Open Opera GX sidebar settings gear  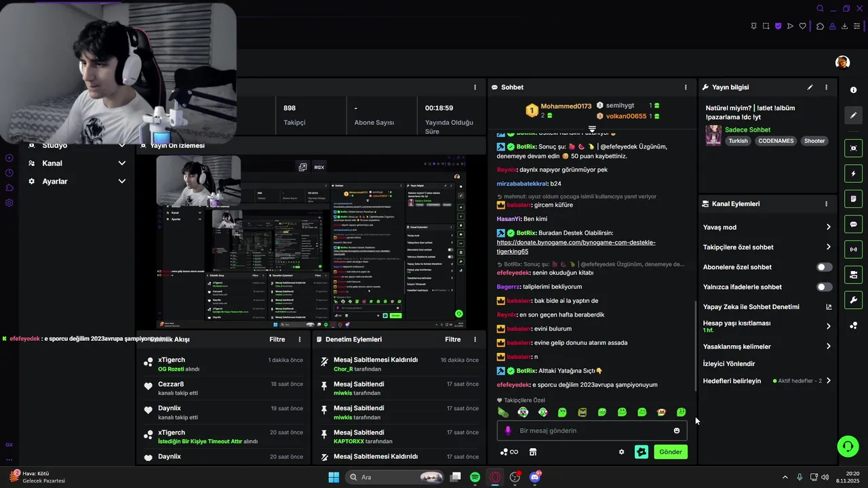(x=9, y=203)
